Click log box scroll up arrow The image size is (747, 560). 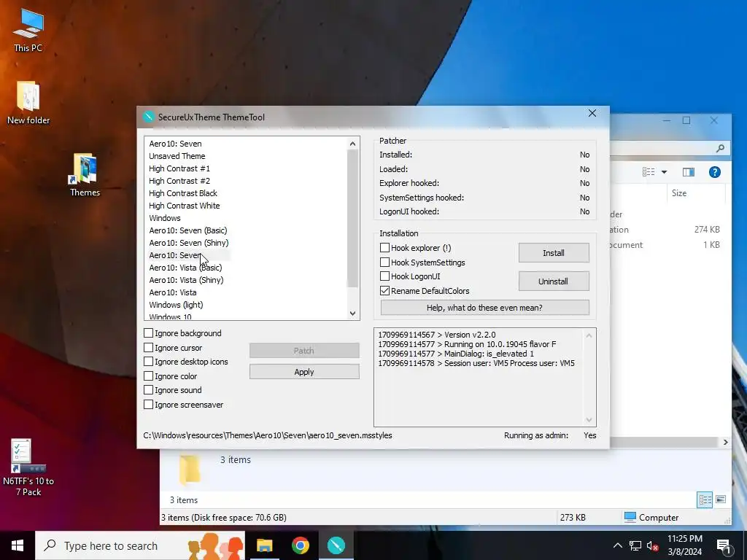[589, 335]
